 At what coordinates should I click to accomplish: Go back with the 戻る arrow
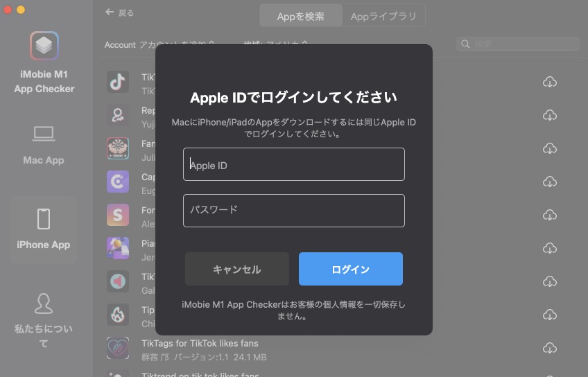point(119,12)
